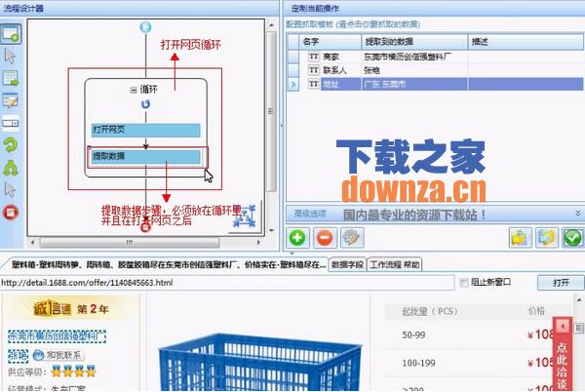Select the 塑料箱 webpage tab
The image size is (585, 392).
[x=168, y=265]
